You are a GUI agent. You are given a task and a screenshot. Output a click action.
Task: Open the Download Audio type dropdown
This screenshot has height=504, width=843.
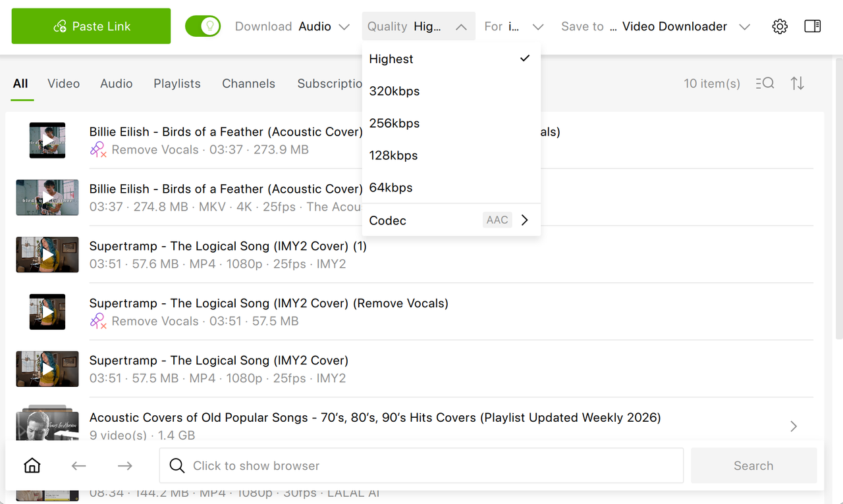(x=292, y=26)
